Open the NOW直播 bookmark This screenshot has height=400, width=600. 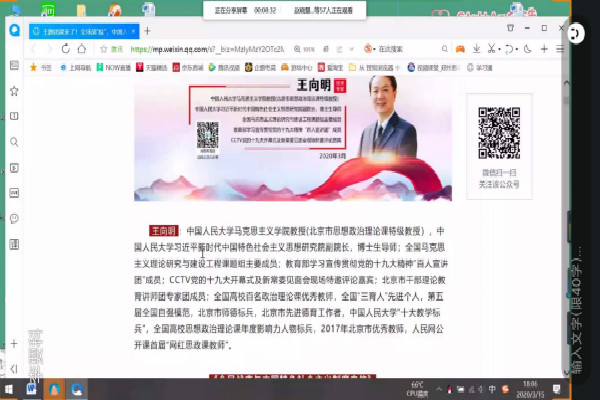[x=114, y=68]
